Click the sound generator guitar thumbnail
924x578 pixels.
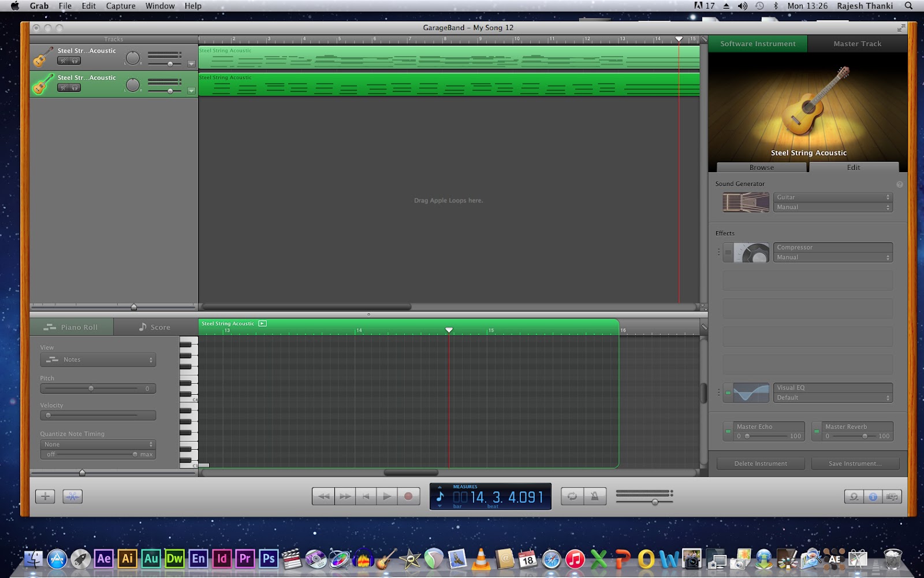point(746,202)
